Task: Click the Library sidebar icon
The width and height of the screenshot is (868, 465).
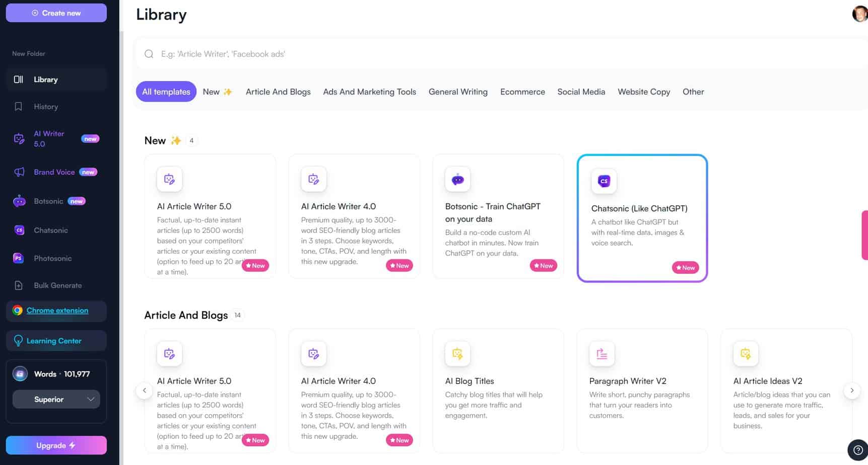Action: point(19,80)
